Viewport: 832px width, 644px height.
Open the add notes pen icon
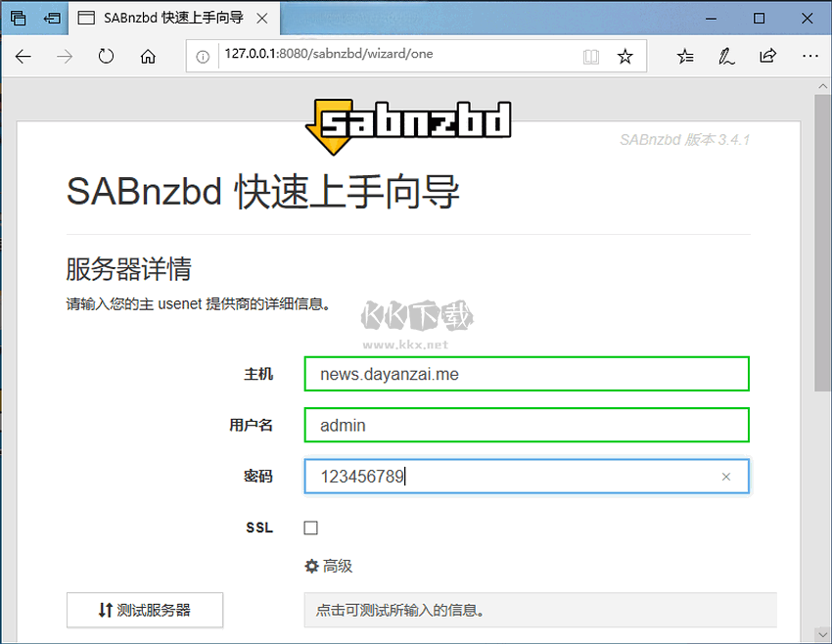pyautogui.click(x=726, y=56)
